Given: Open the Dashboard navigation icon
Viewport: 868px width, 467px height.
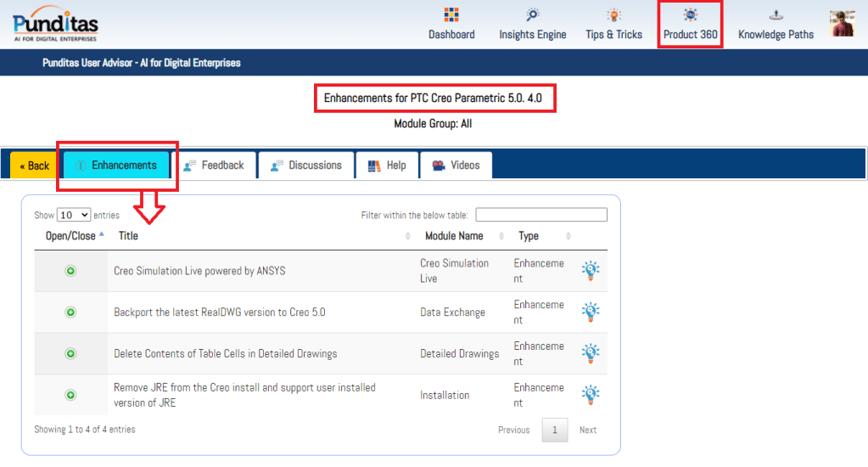Looking at the screenshot, I should point(451,15).
